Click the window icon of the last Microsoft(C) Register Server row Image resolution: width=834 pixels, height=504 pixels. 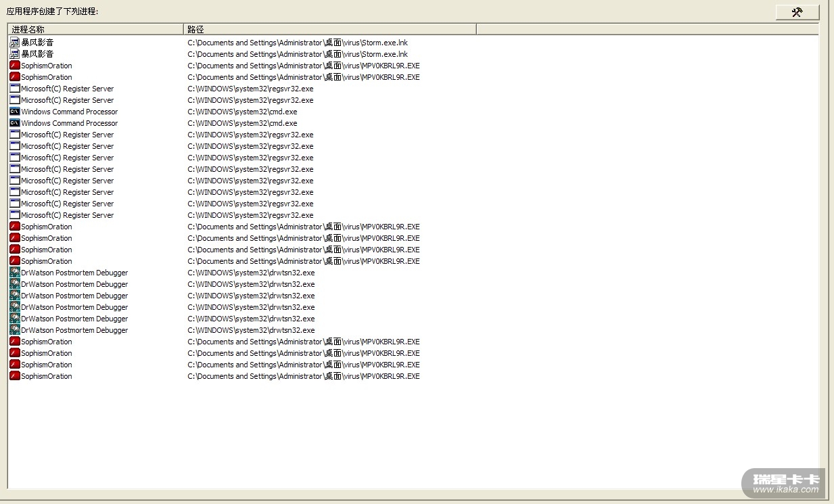14,215
